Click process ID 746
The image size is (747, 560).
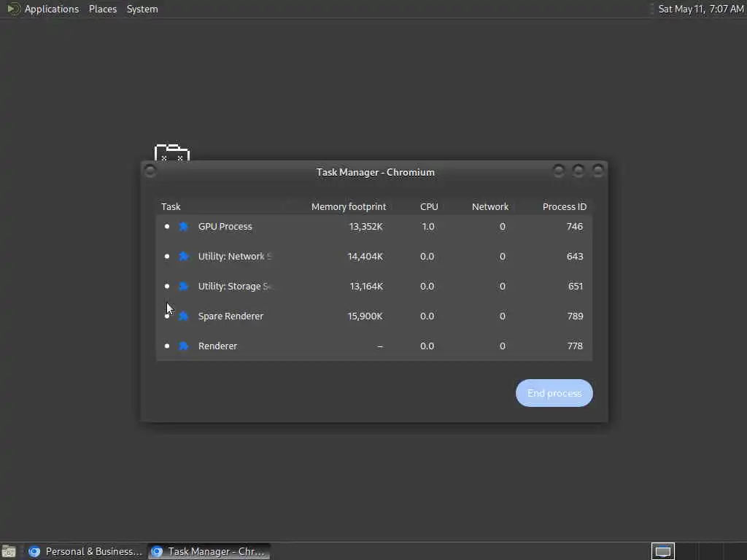click(575, 227)
